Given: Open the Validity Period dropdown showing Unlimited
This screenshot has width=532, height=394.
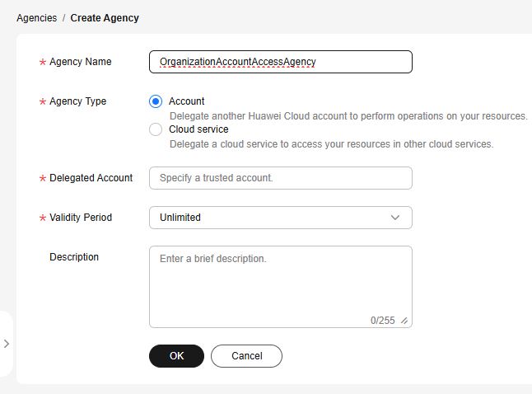Looking at the screenshot, I should point(280,218).
